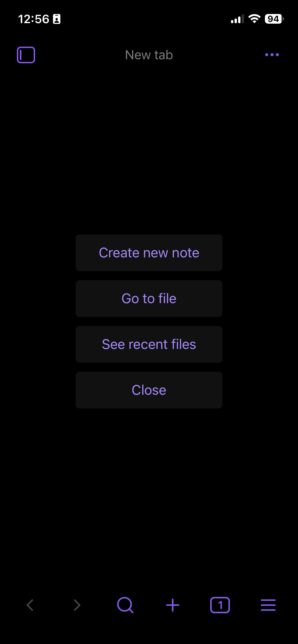The image size is (298, 644).
Task: Open the hamburger menu in bottom toolbar
Action: (268, 605)
